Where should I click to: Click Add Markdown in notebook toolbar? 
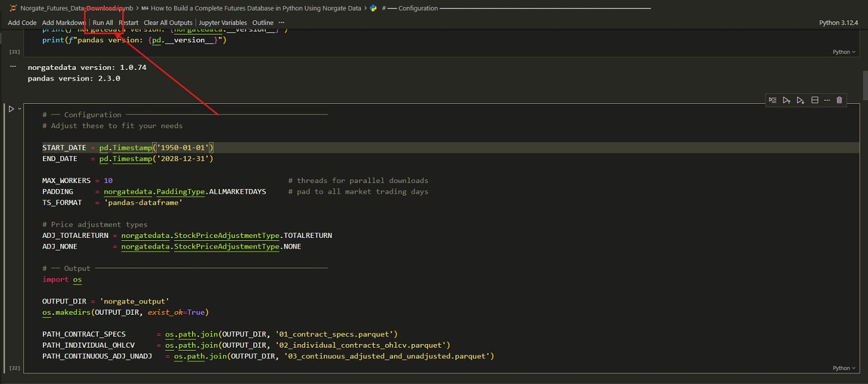click(x=64, y=23)
